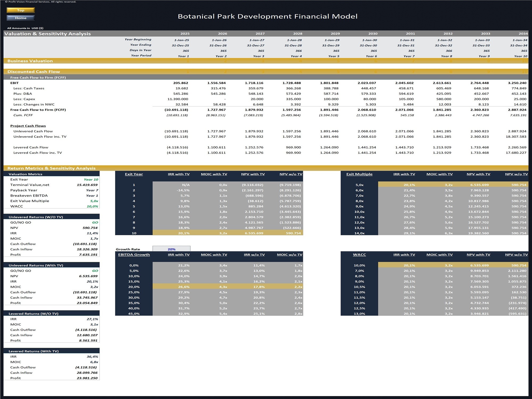This screenshot has width=532, height=399.
Task: Click the 2034 year column header
Action: coord(523,34)
